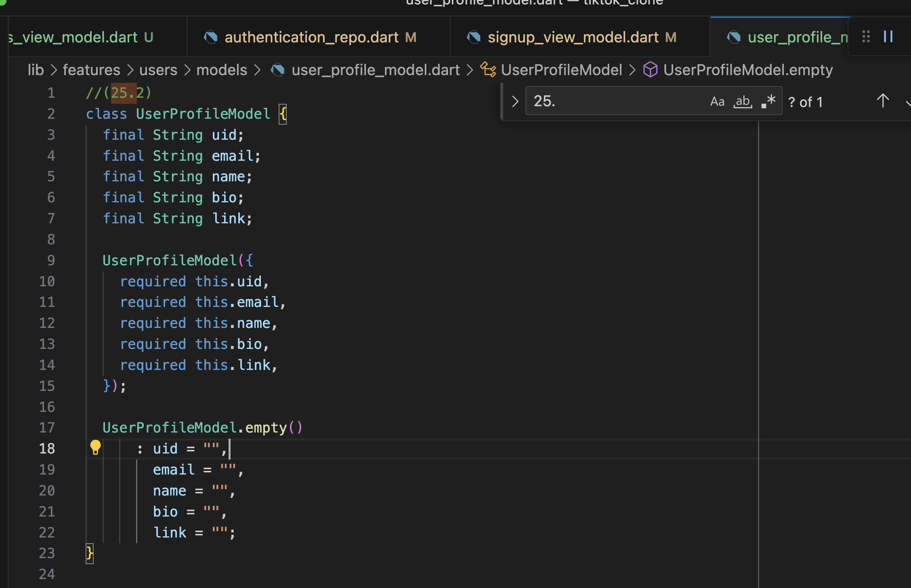Go to previous match with up arrow
Image resolution: width=911 pixels, height=588 pixels.
[883, 101]
